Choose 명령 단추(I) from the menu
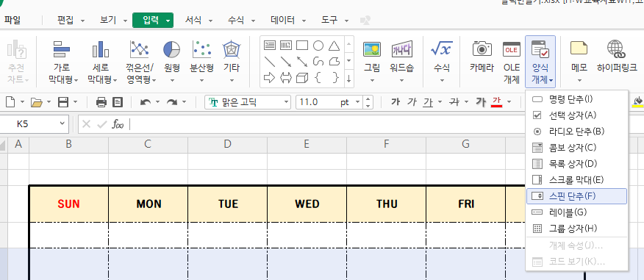644x280 pixels. click(x=576, y=99)
